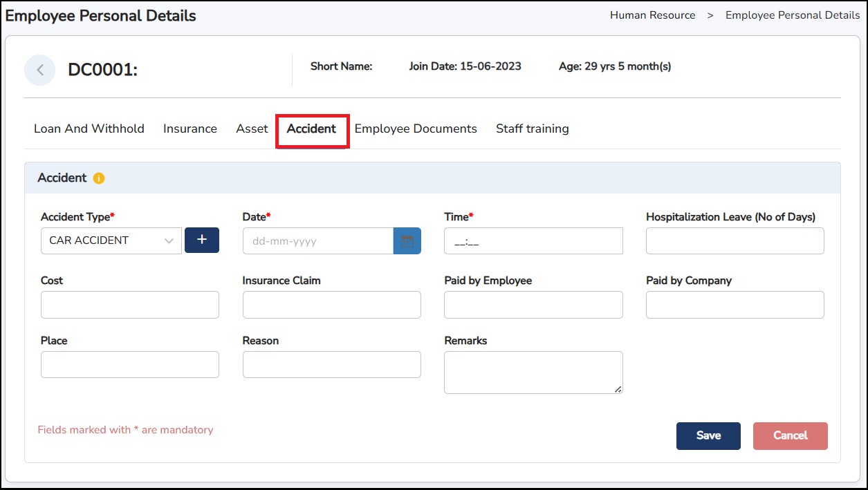
Task: Click the Cost input box
Action: coord(130,305)
